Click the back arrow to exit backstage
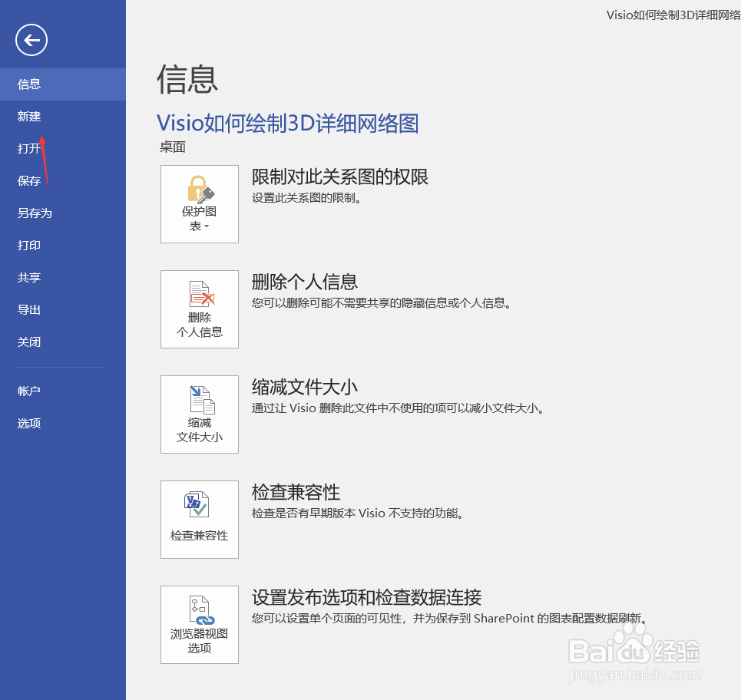This screenshot has height=700, width=741. click(x=31, y=40)
